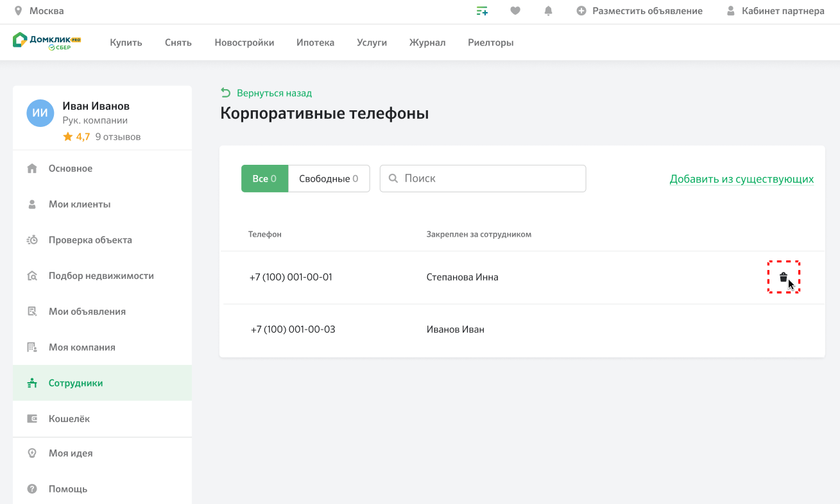Image resolution: width=840 pixels, height=504 pixels.
Task: Click the wallet icon next to Кошелёк
Action: coord(32,419)
